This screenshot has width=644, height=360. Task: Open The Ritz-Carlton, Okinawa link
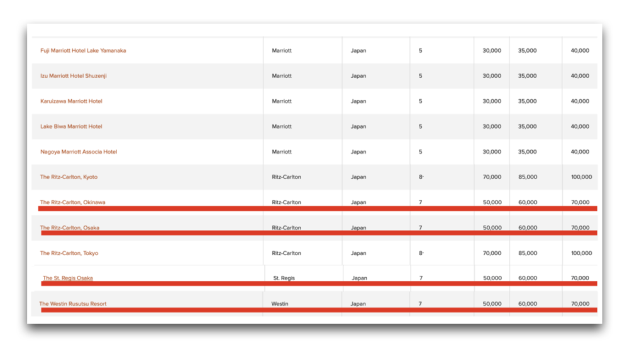(72, 202)
